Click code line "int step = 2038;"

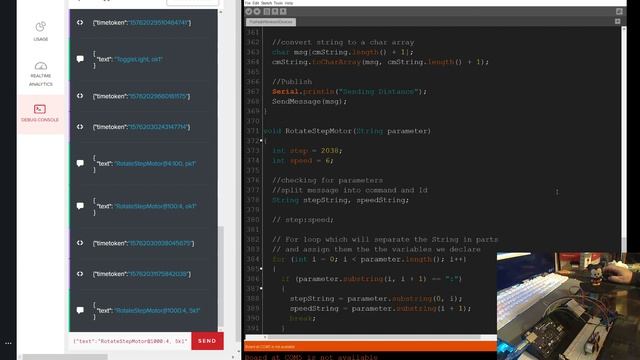(x=307, y=151)
